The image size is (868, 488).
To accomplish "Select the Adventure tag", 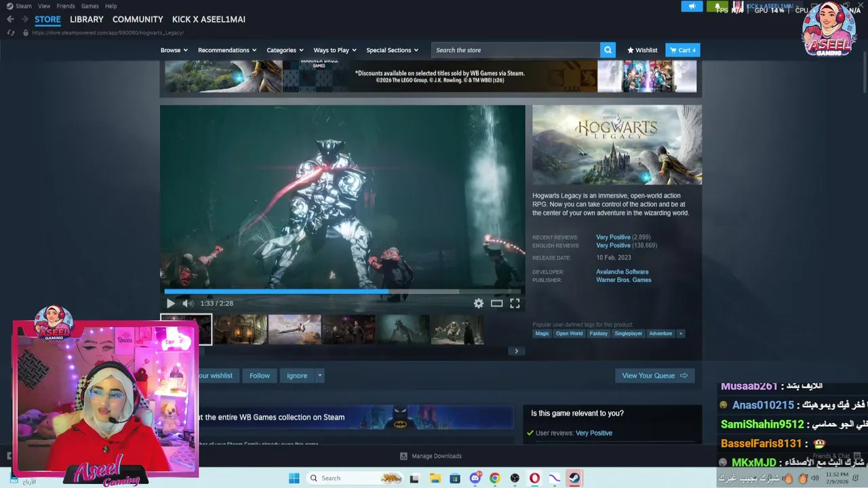I will [660, 333].
